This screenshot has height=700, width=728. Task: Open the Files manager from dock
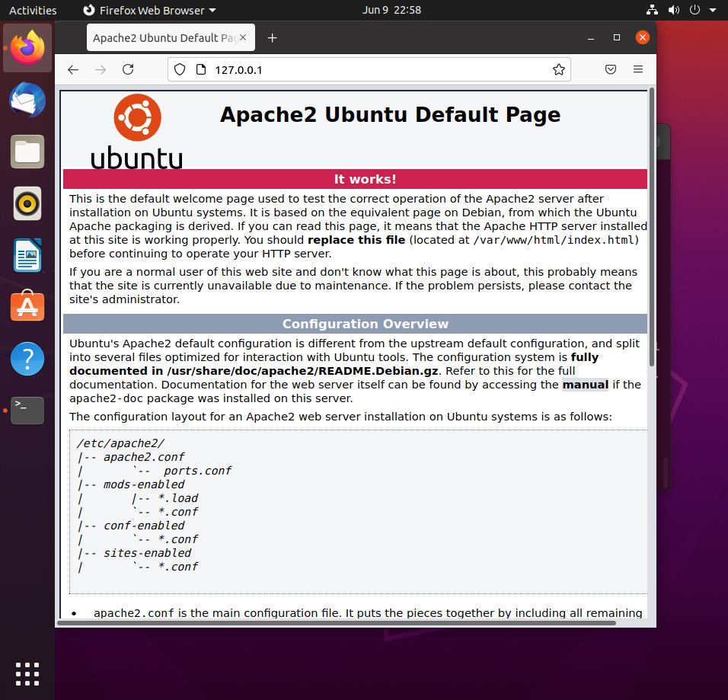coord(27,152)
